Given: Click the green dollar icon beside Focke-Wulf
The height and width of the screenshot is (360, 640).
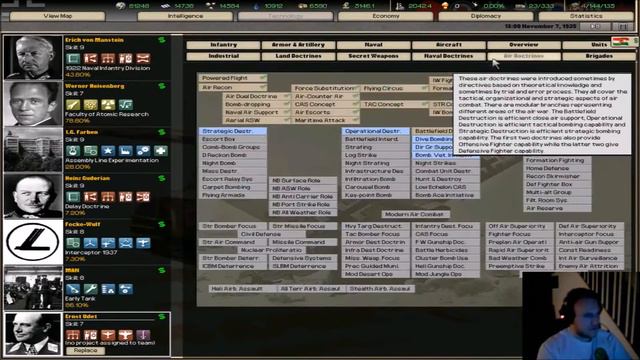Looking at the screenshot, I should pos(162,224).
